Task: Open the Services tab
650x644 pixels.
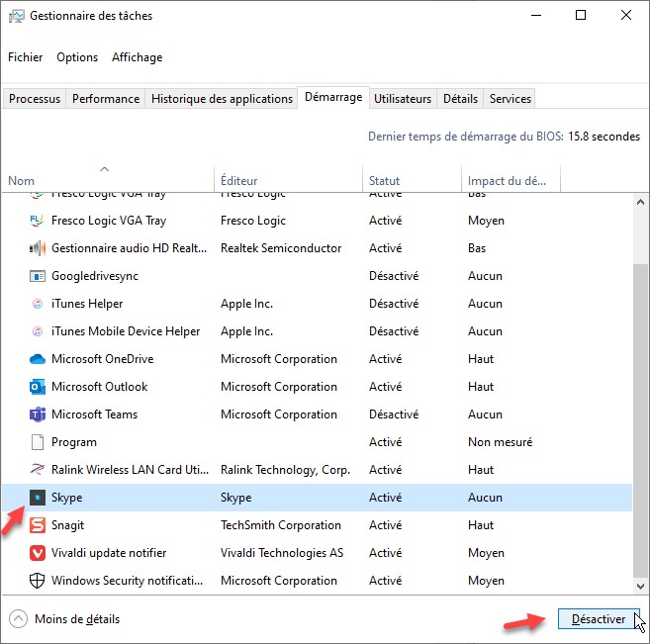Action: tap(511, 99)
